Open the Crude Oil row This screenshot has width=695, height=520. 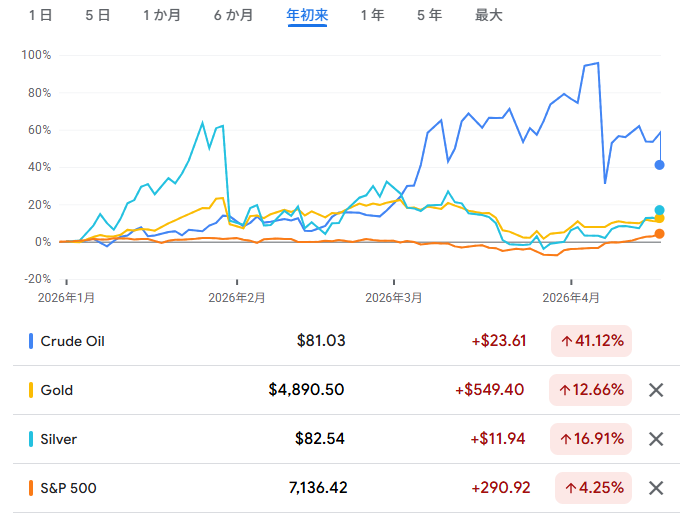pos(72,341)
